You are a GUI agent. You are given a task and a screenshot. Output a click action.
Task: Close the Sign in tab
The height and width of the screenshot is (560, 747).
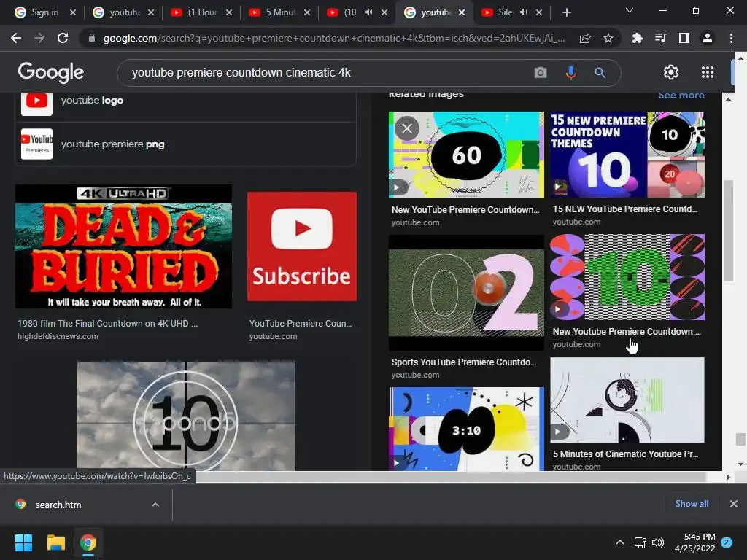coord(73,12)
